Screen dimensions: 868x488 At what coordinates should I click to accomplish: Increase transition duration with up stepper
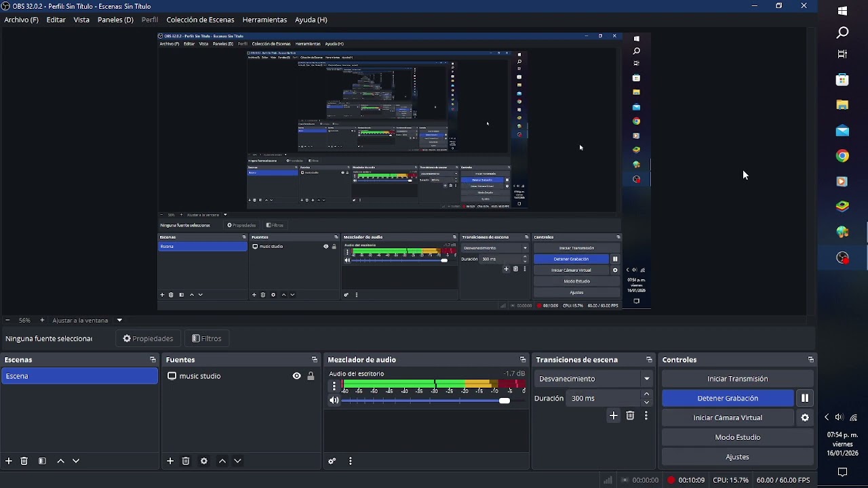[646, 394]
